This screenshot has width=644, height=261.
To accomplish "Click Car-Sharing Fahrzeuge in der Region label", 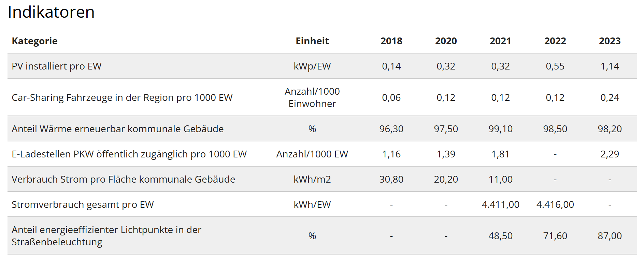I will click(122, 97).
